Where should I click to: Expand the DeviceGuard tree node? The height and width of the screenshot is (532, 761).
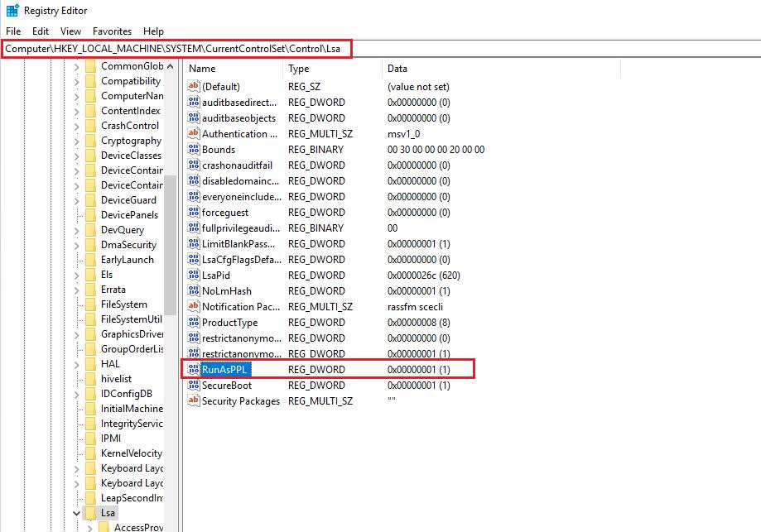(x=77, y=200)
